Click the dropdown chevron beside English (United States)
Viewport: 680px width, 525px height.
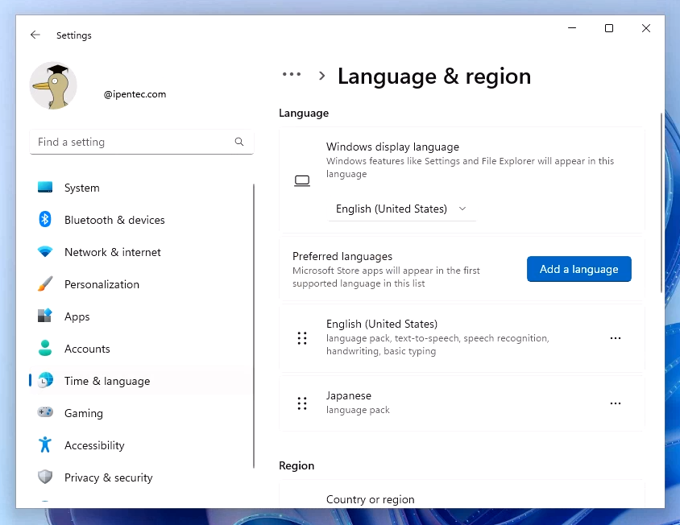pyautogui.click(x=462, y=209)
